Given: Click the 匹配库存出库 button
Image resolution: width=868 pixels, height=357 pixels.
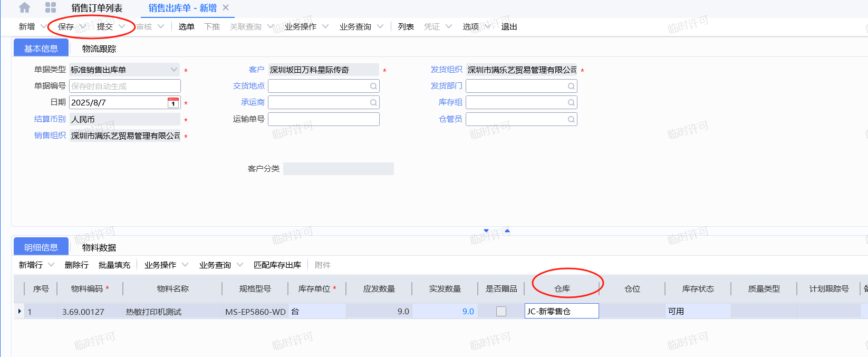Looking at the screenshot, I should pos(277,265).
